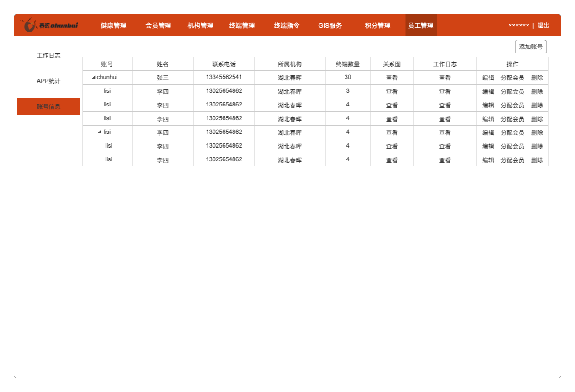This screenshot has height=392, width=575.
Task: Click 编辑 for lisi with 3 terminals
Action: pyautogui.click(x=488, y=91)
